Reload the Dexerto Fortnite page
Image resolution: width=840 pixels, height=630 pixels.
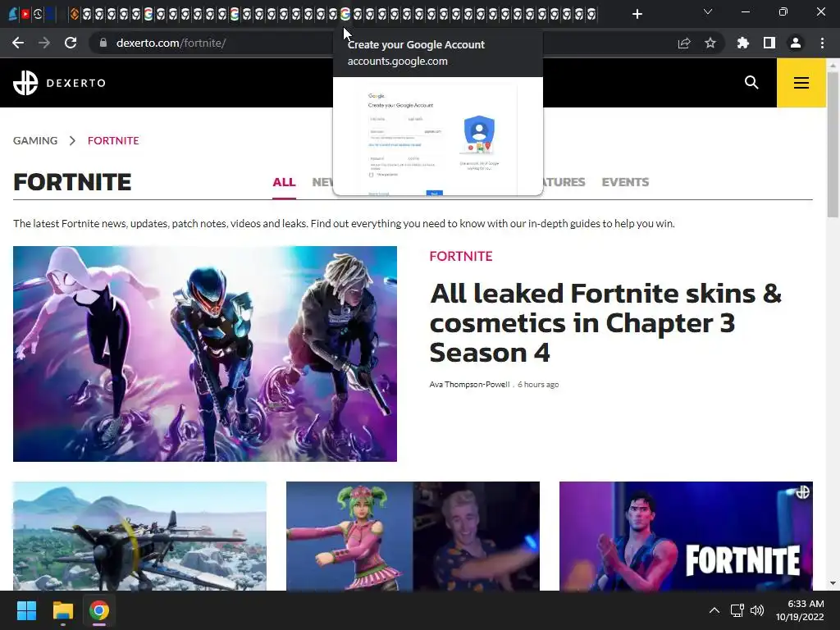[71, 43]
